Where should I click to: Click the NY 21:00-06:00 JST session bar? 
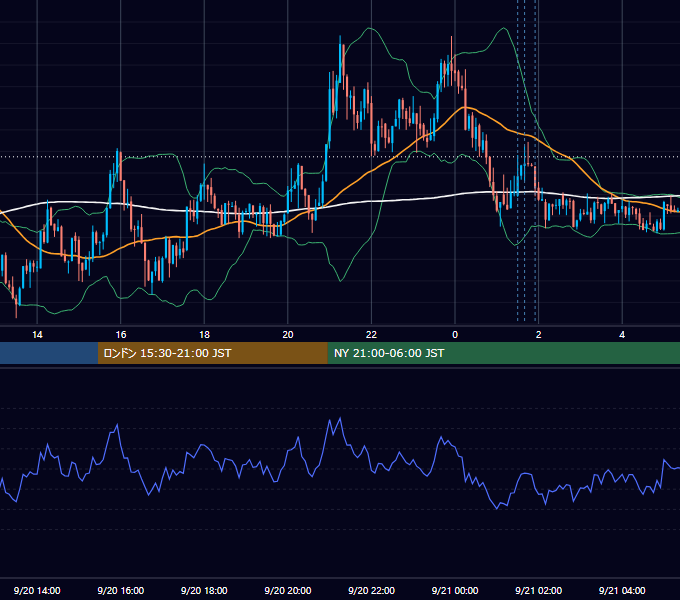point(503,353)
